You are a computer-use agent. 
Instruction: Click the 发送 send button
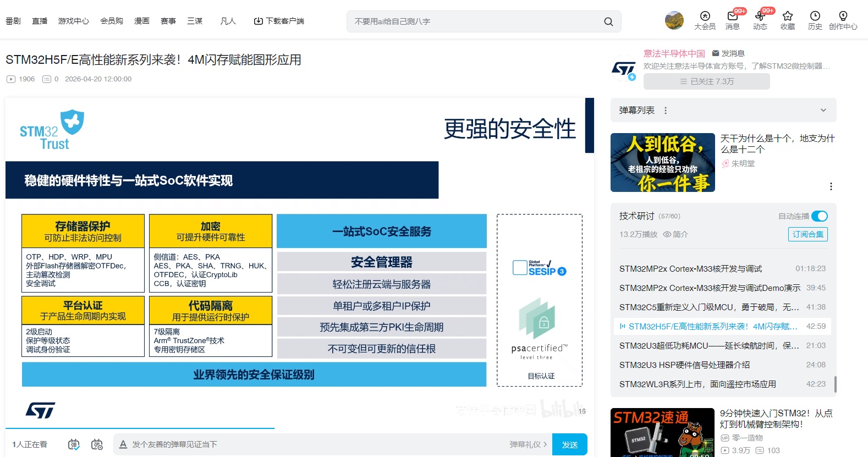point(570,444)
